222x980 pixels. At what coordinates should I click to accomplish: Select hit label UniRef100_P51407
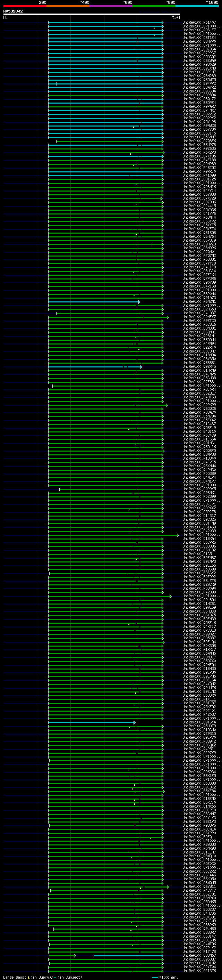[x=199, y=23]
